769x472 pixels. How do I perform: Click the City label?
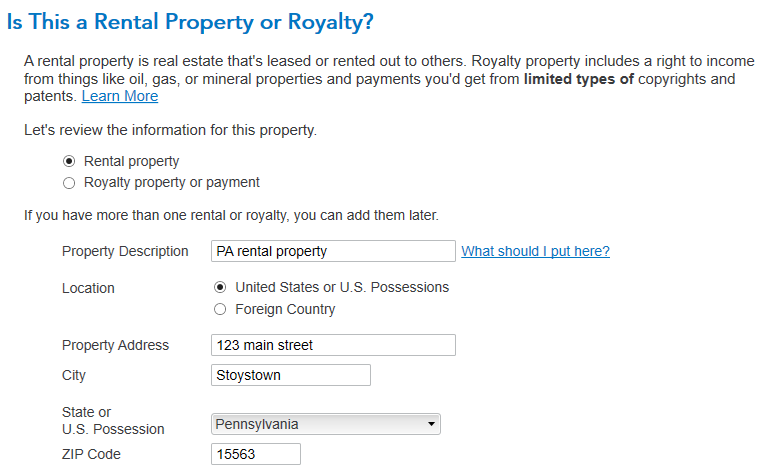point(74,375)
